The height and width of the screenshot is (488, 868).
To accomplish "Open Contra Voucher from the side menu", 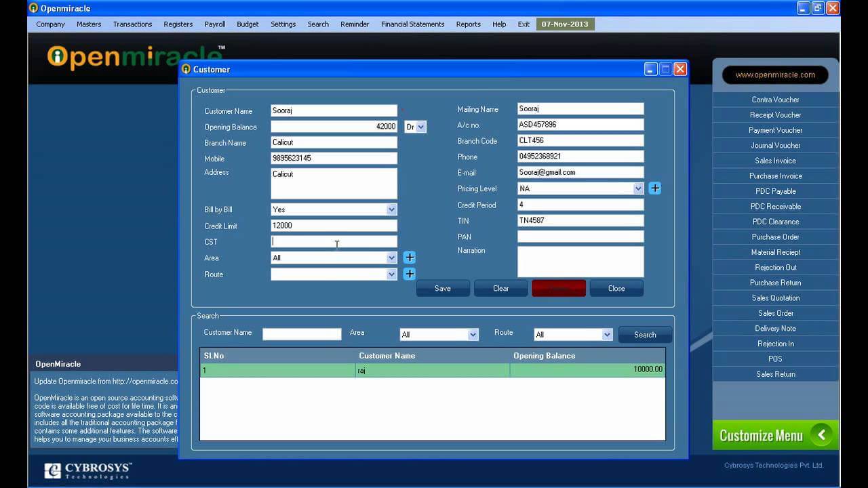I will [x=775, y=100].
